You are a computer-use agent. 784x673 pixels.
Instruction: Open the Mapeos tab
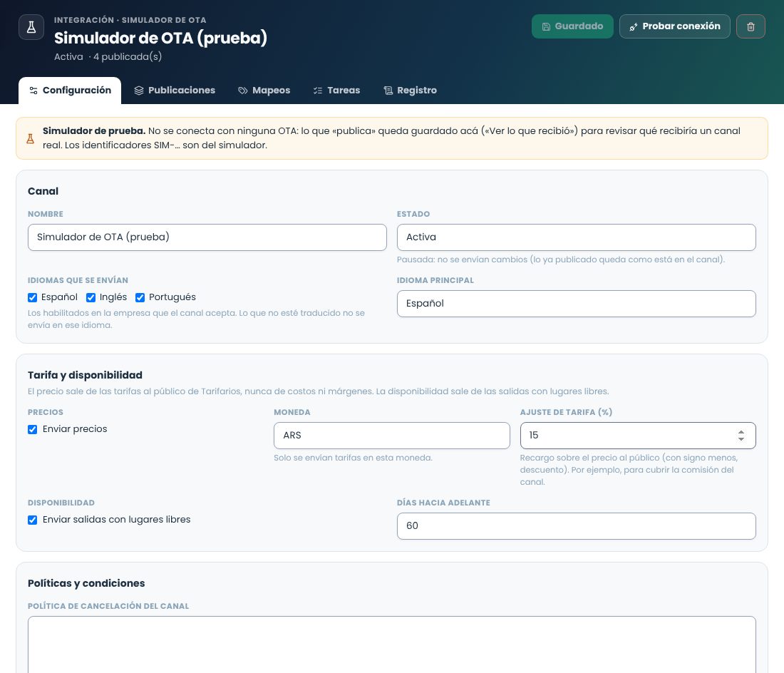264,91
